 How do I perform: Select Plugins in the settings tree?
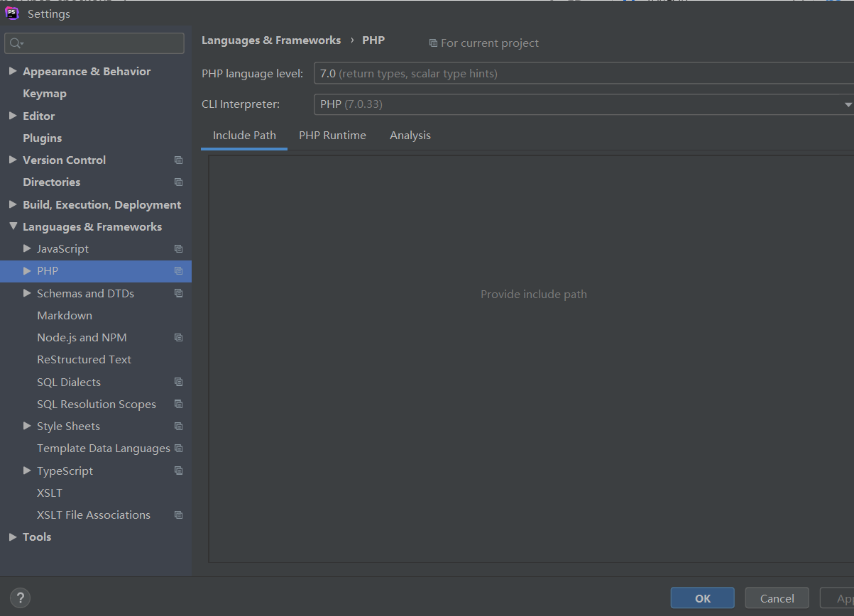pos(42,138)
